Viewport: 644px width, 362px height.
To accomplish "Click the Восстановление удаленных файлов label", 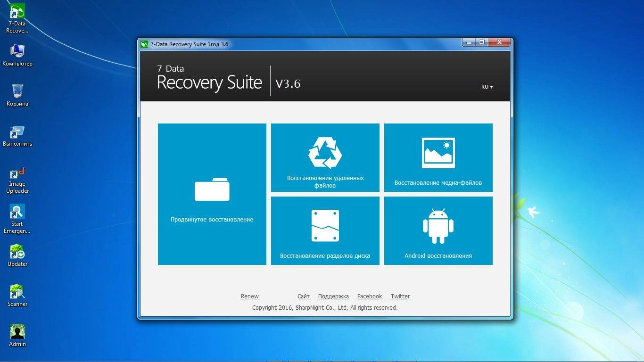I will (325, 182).
